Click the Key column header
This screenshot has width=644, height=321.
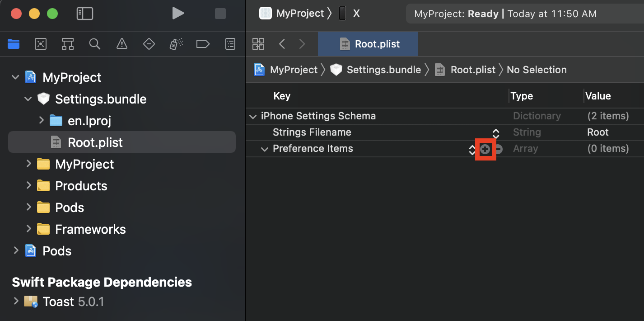(282, 96)
